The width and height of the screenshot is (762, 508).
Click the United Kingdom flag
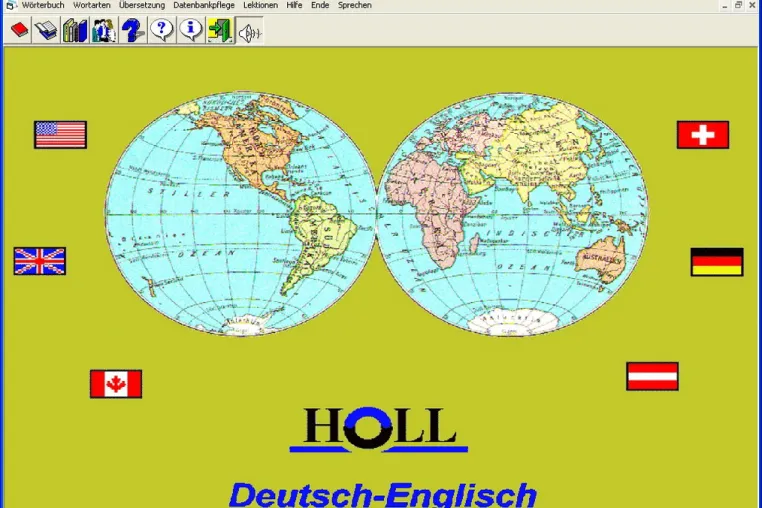(x=40, y=262)
